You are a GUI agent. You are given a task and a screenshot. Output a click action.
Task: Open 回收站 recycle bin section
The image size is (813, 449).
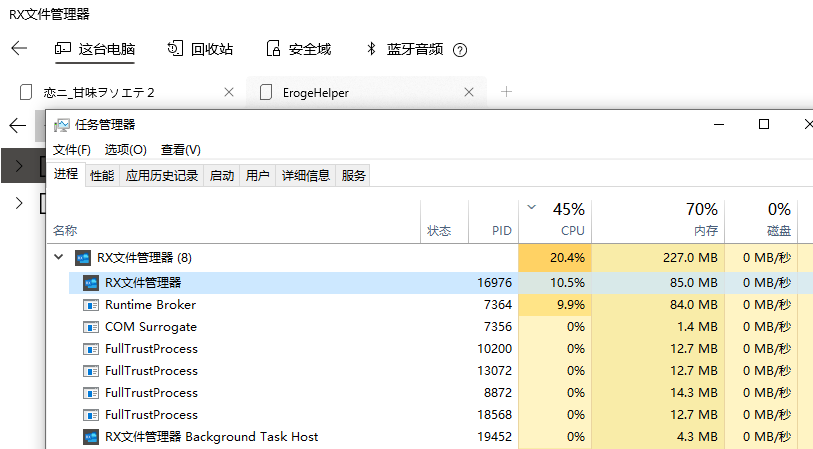coord(200,49)
